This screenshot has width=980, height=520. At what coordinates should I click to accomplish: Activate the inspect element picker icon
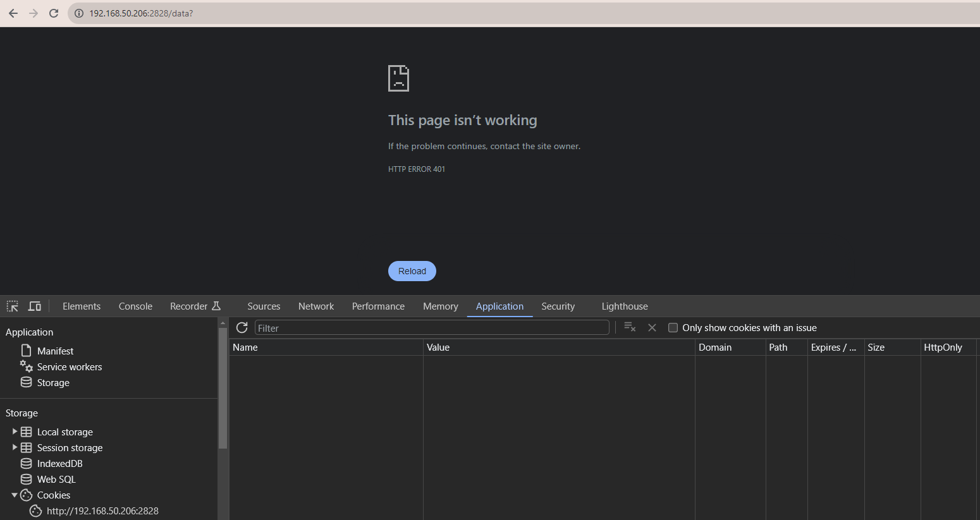(13, 306)
